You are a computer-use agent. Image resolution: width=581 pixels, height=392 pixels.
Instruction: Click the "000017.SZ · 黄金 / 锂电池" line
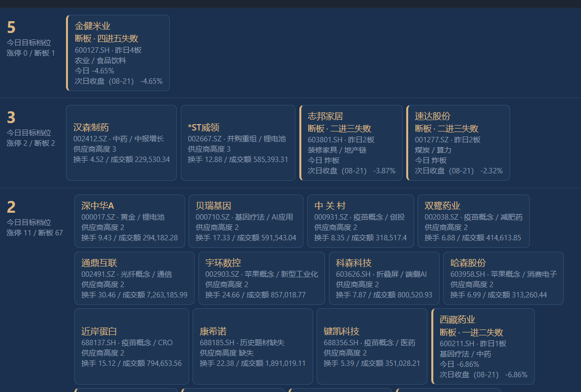click(123, 217)
